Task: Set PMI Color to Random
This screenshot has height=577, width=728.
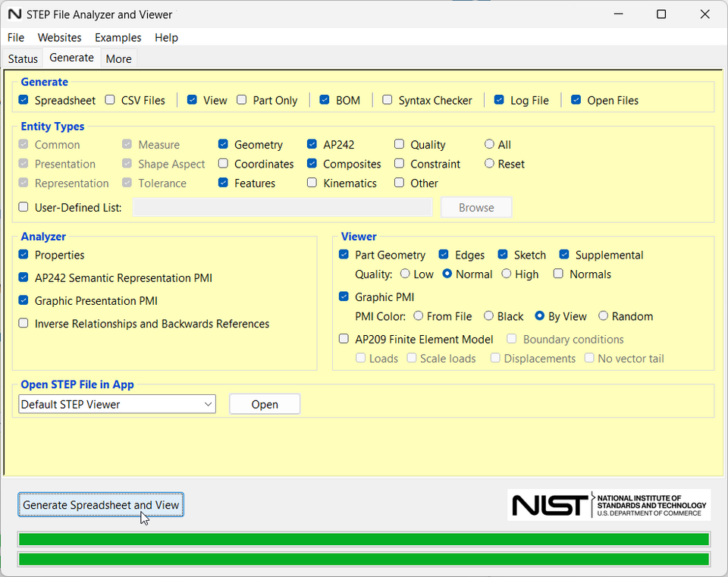Action: click(x=603, y=316)
